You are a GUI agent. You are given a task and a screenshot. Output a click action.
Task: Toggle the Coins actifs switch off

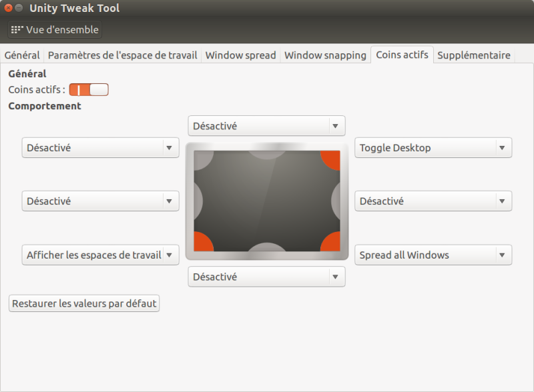89,90
